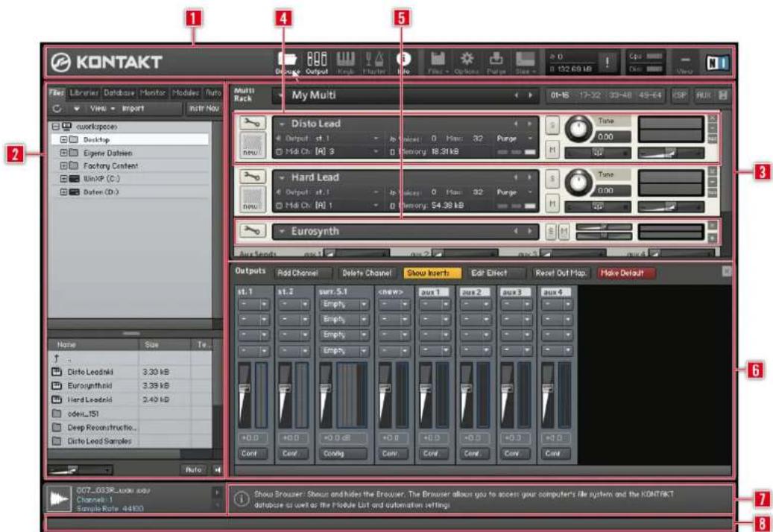Toggle the AUX sends rack button
The image size is (773, 532).
(x=703, y=95)
